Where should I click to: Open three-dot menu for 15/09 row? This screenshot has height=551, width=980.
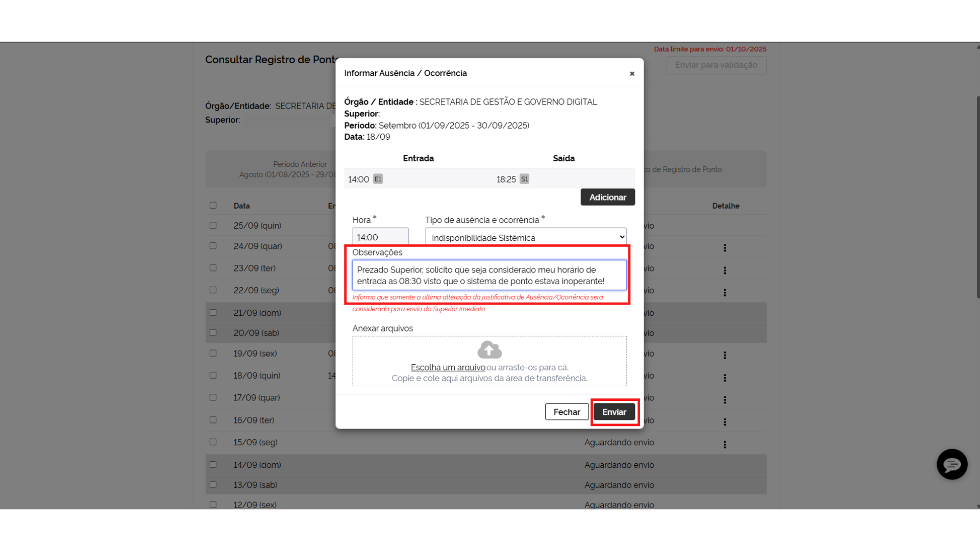pyautogui.click(x=724, y=444)
